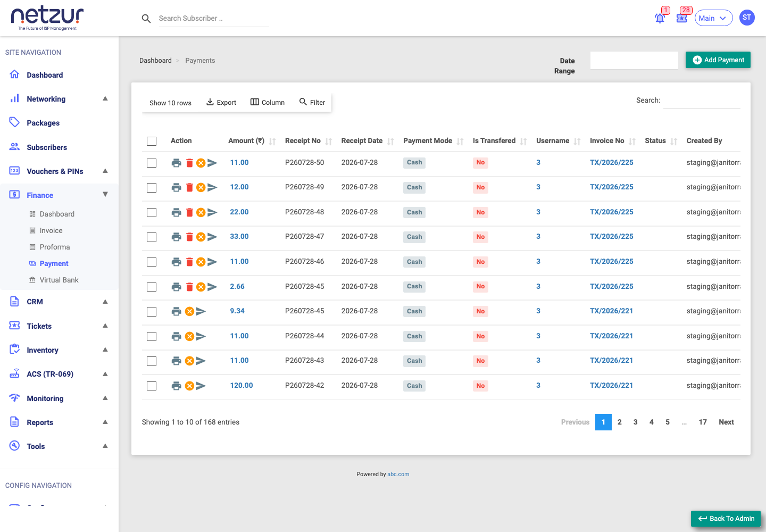This screenshot has height=532, width=766.
Task: Sort by Receipt No column arrows
Action: (x=329, y=141)
